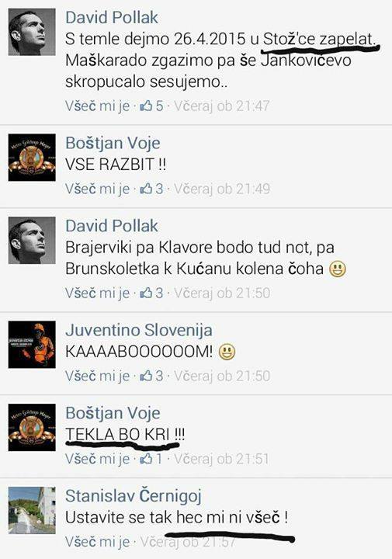Click thumbs-up icon under KAAAABOOOOOOM comment

[x=146, y=376]
